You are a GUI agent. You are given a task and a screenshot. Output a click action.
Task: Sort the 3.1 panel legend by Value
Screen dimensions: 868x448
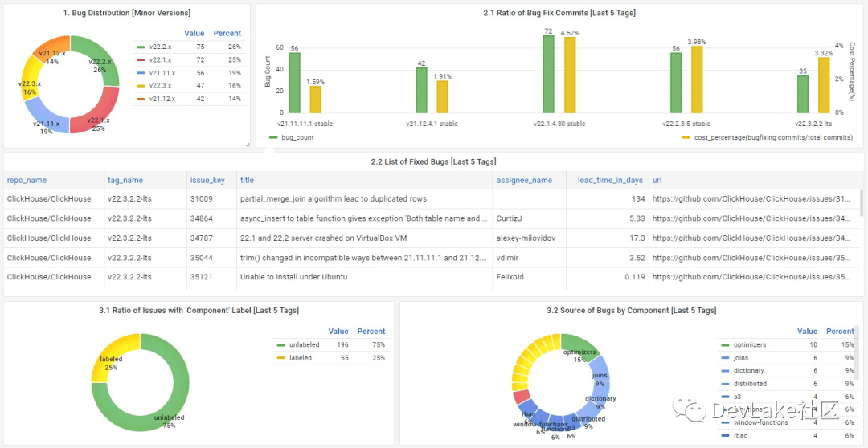click(338, 332)
